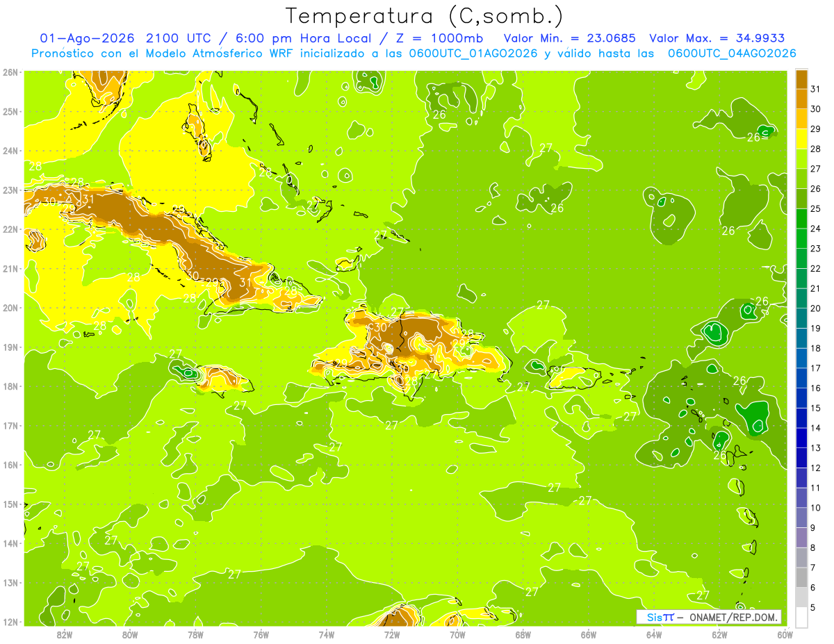Click the '20N' latitude axis label
834x644 pixels.
[10, 308]
